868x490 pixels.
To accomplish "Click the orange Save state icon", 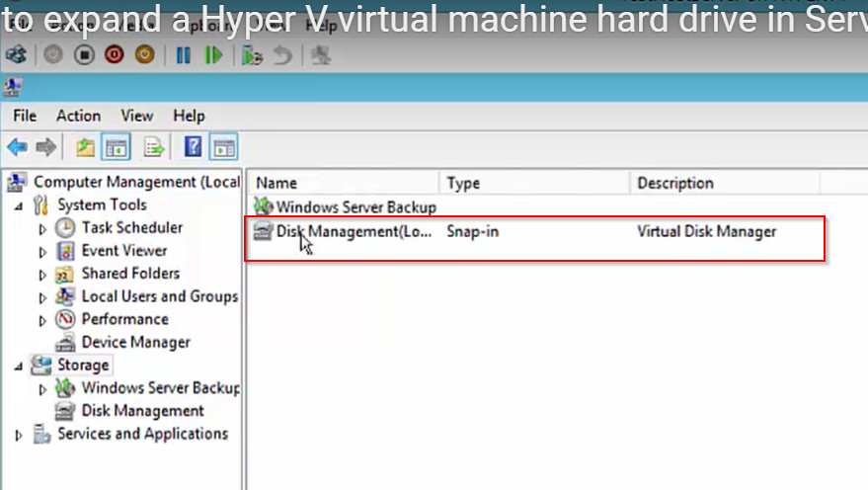I will [x=144, y=54].
